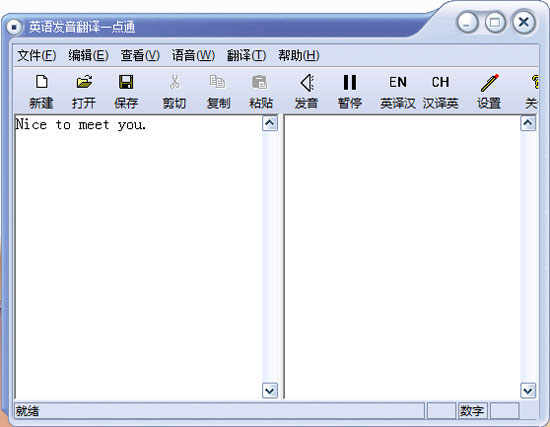Click the partially visible 关 toolbar icon

tap(532, 91)
